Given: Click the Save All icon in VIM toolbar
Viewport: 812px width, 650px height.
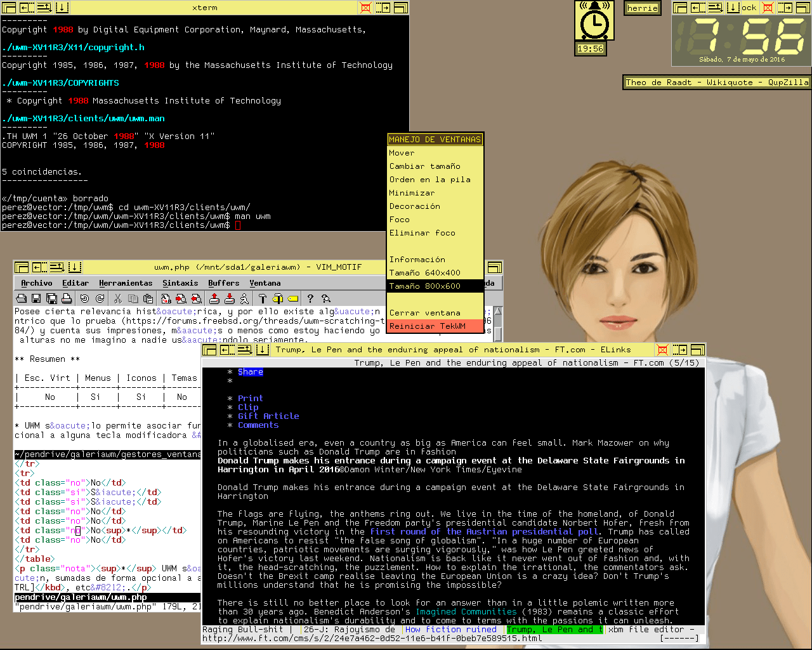Looking at the screenshot, I should [51, 298].
